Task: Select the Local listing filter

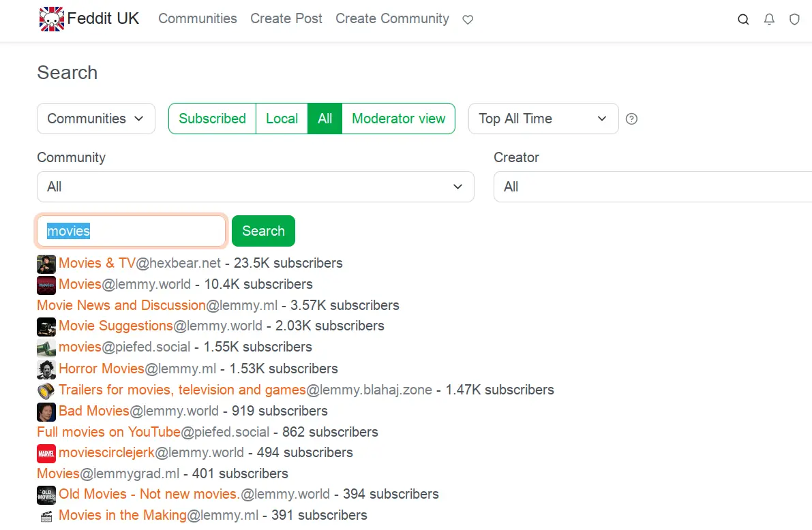Action: [x=282, y=119]
